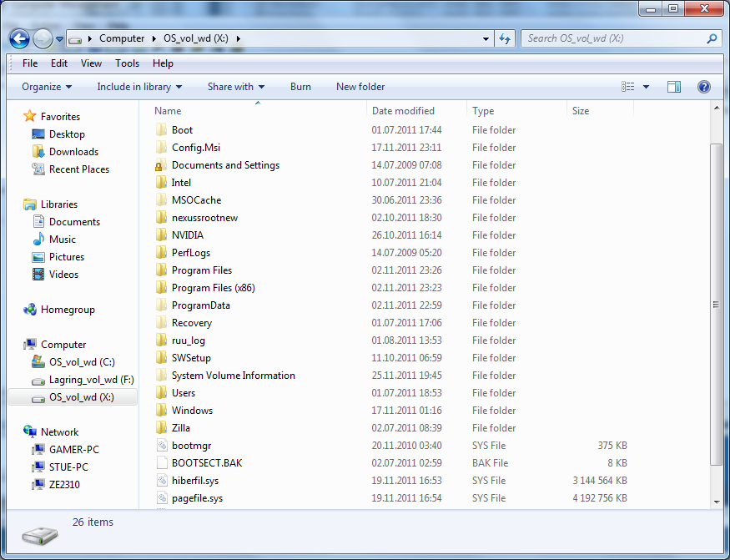Image resolution: width=730 pixels, height=560 pixels.
Task: Select the locked Documents and Settings folder
Action: (225, 165)
